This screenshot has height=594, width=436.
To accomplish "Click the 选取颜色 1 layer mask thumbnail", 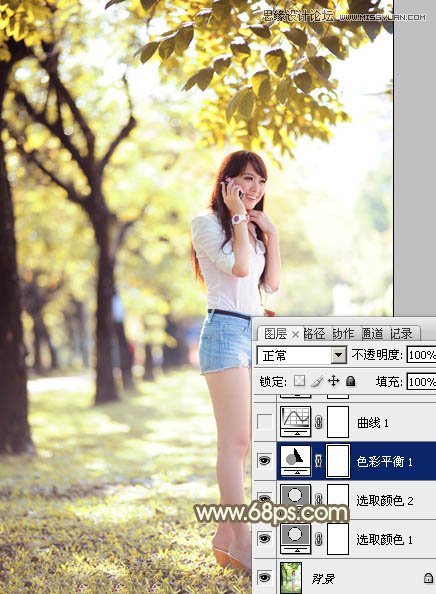I will [x=338, y=539].
